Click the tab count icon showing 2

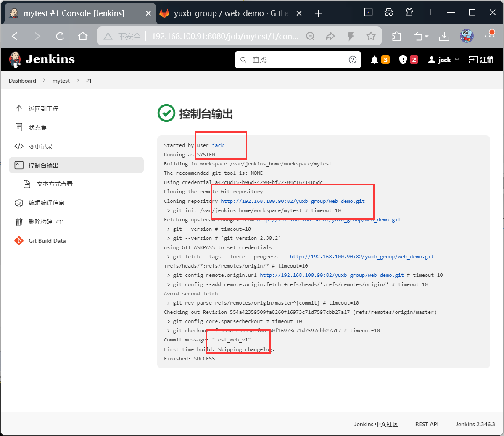[x=368, y=12]
